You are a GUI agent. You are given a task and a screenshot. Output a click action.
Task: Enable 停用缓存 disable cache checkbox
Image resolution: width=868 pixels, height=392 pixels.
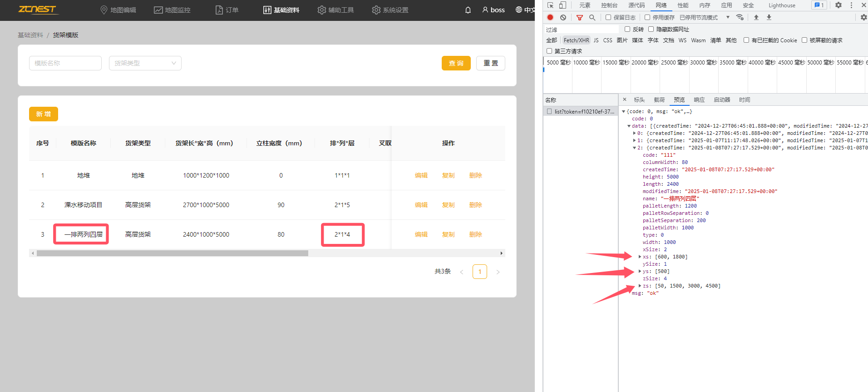click(647, 17)
